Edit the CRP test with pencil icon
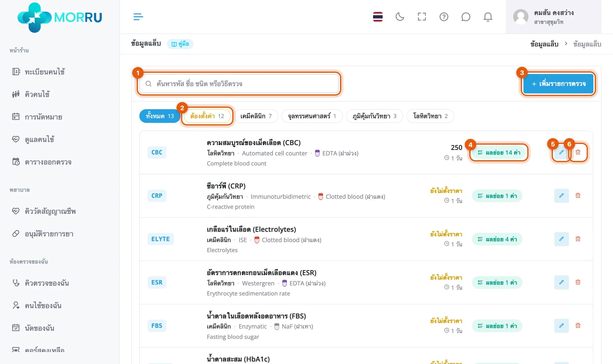 (562, 195)
